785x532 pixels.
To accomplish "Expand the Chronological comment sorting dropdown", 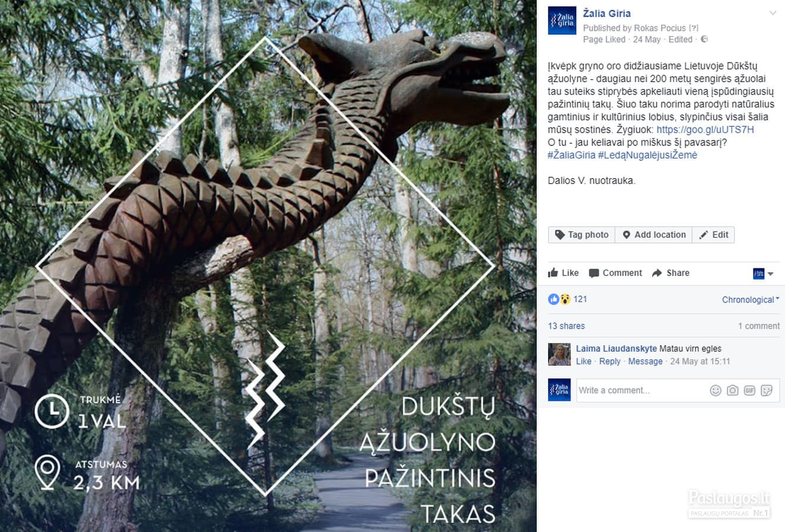I will (x=751, y=300).
